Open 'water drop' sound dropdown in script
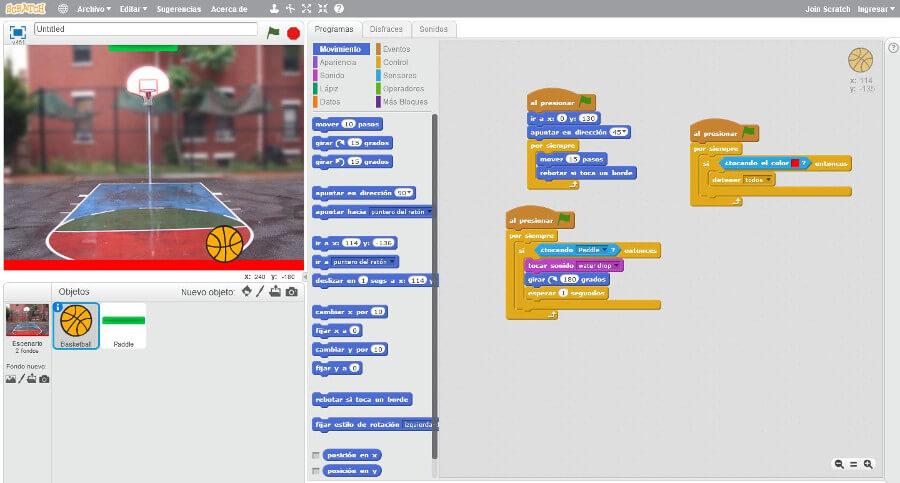 pyautogui.click(x=616, y=265)
